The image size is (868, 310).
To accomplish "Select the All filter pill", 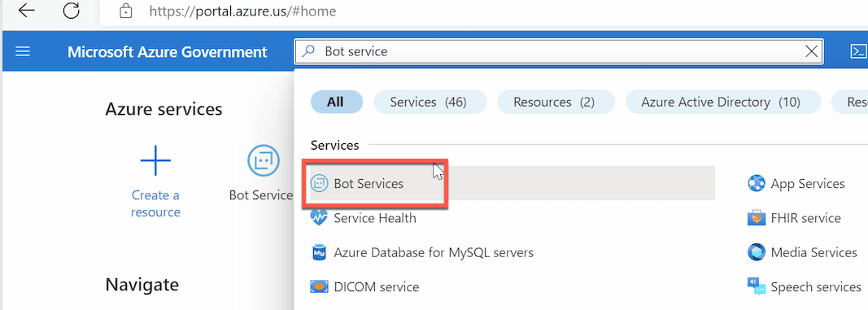I will click(337, 102).
